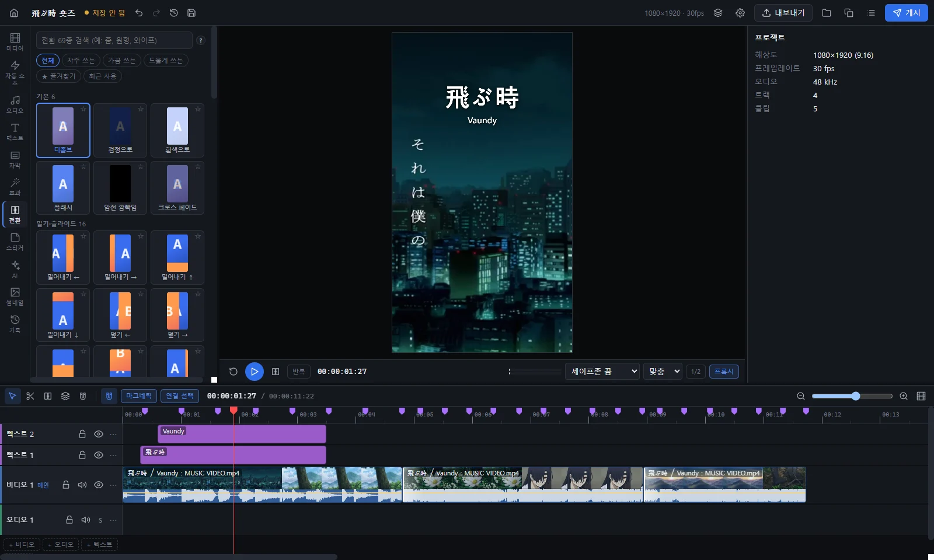The height and width of the screenshot is (560, 934).
Task: Click the home icon
Action: (x=14, y=13)
